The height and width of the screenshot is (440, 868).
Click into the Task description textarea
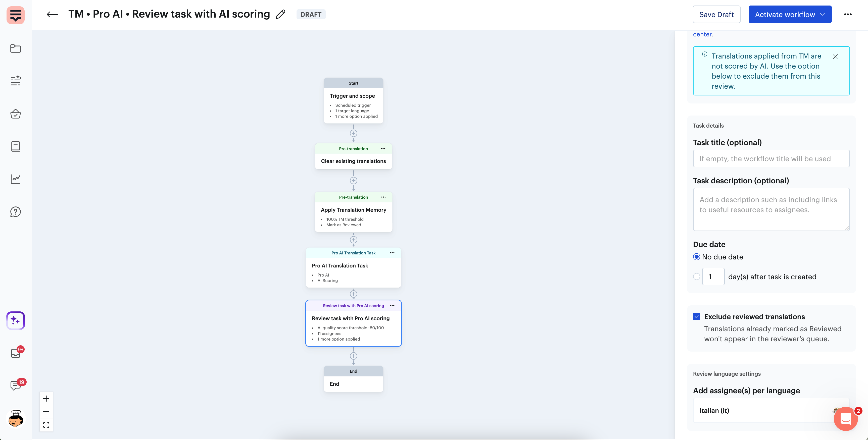(x=771, y=209)
